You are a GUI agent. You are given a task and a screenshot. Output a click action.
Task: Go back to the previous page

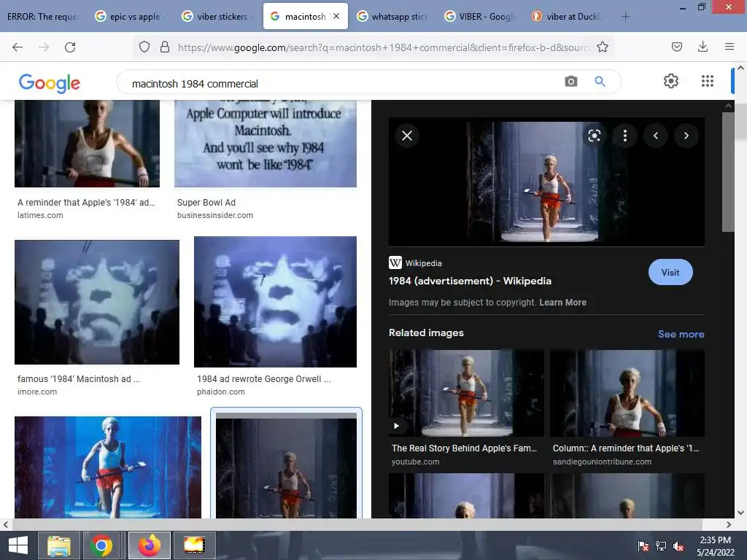point(18,47)
